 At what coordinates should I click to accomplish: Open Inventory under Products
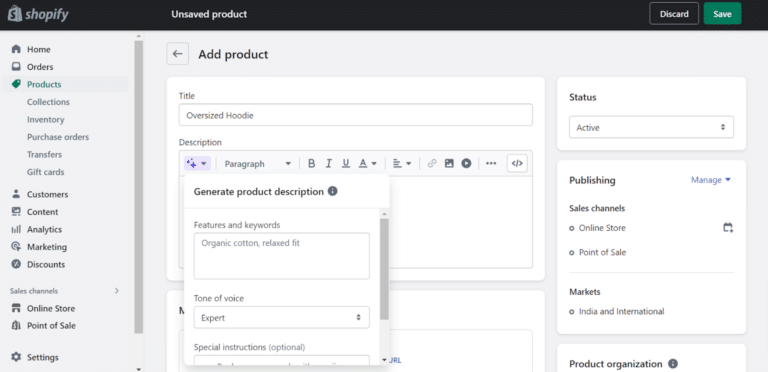pyautogui.click(x=46, y=119)
